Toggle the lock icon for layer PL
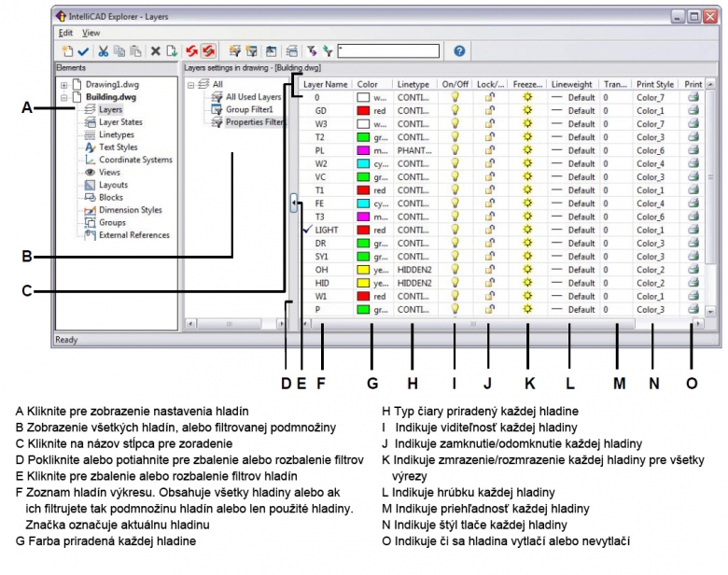The image size is (728, 575). pos(488,150)
